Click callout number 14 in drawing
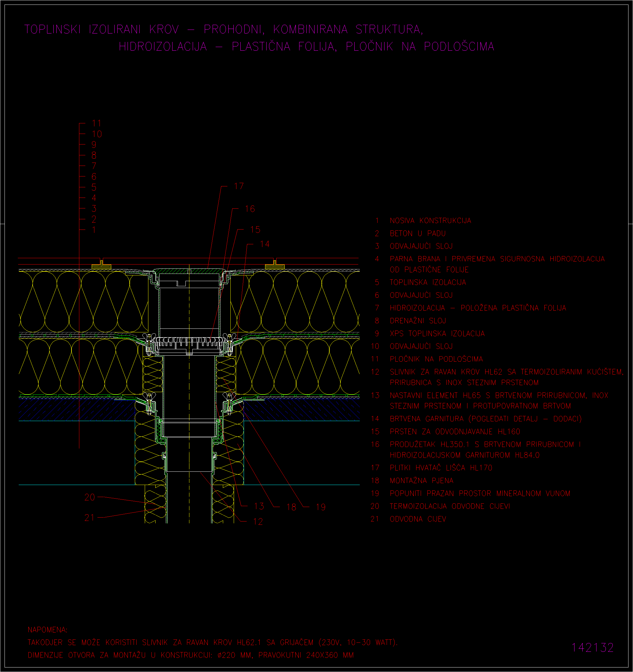 coord(264,244)
